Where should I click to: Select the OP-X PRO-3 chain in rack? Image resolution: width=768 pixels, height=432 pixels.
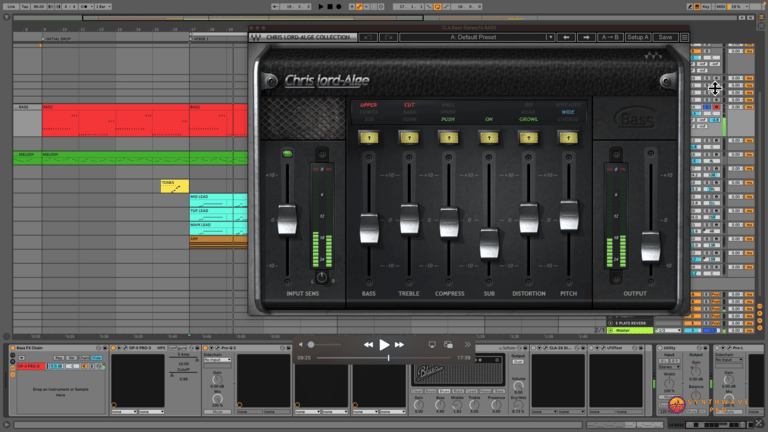pos(31,366)
